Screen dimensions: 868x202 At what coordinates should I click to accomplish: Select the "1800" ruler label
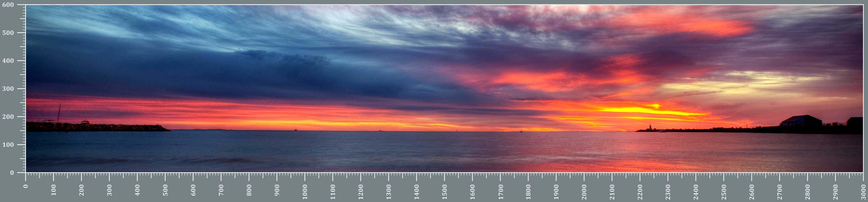(528, 192)
